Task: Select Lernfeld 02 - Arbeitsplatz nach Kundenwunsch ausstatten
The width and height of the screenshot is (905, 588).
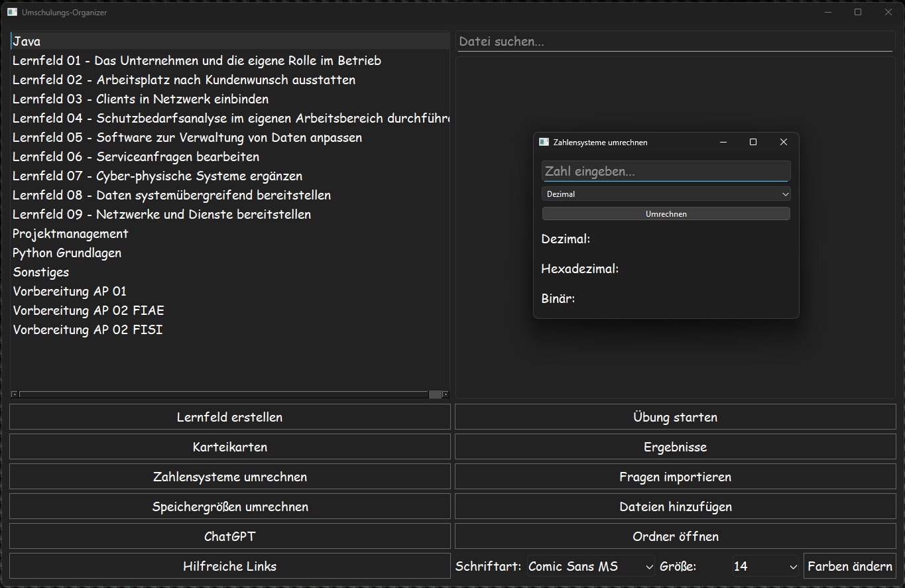Action: click(230, 80)
